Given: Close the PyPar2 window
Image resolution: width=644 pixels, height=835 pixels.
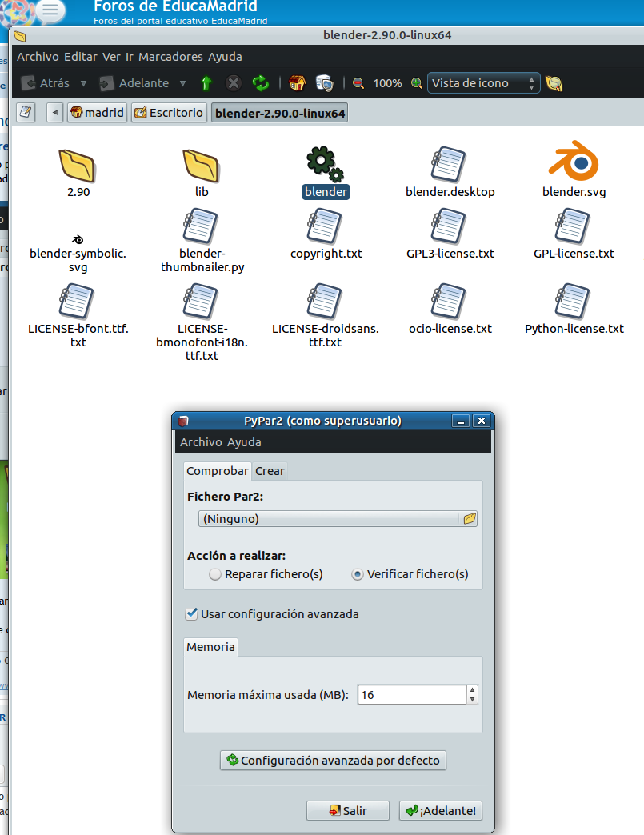Looking at the screenshot, I should tap(482, 421).
